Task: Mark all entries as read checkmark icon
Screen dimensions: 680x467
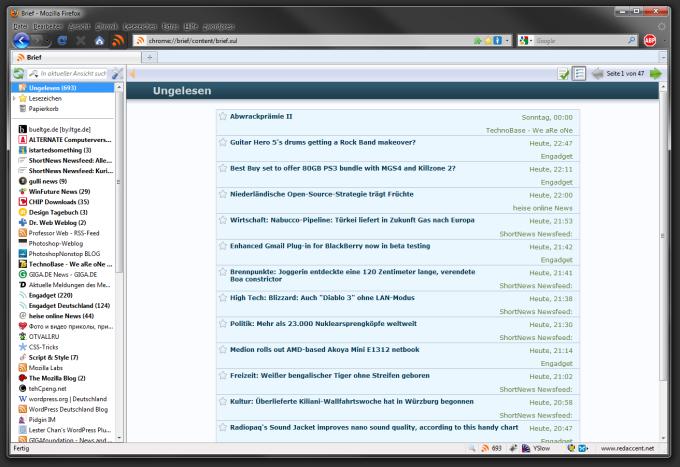Action: pyautogui.click(x=563, y=74)
